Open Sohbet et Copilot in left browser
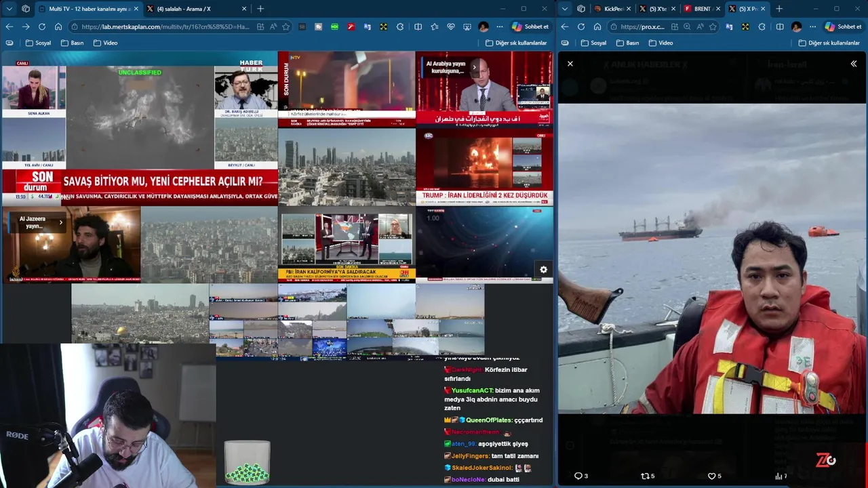The width and height of the screenshot is (868, 488). [530, 26]
